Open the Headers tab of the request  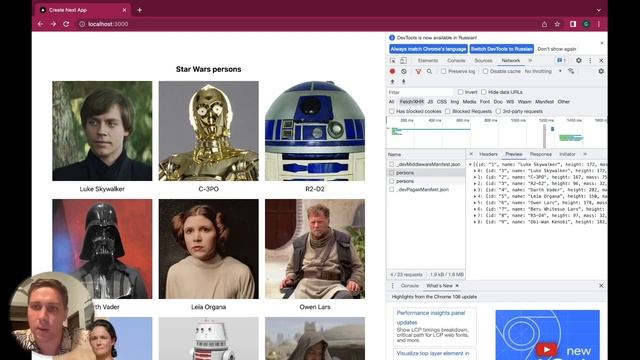point(488,154)
